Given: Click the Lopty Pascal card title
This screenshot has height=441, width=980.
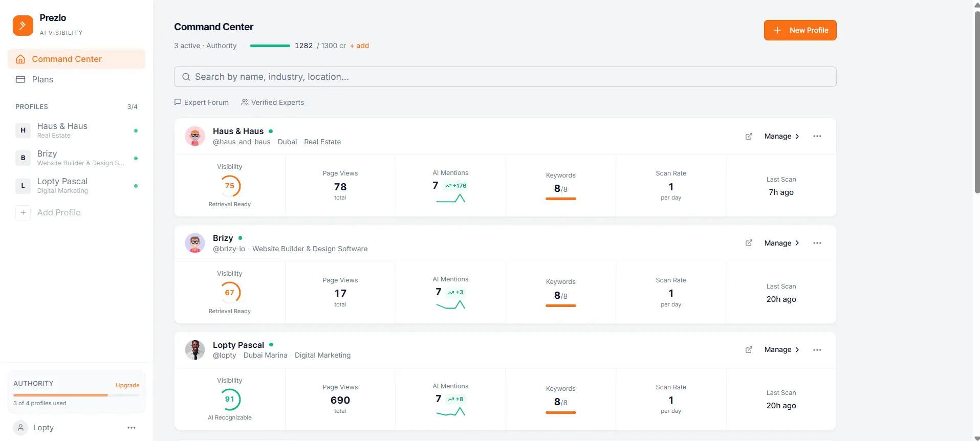Looking at the screenshot, I should coord(238,345).
